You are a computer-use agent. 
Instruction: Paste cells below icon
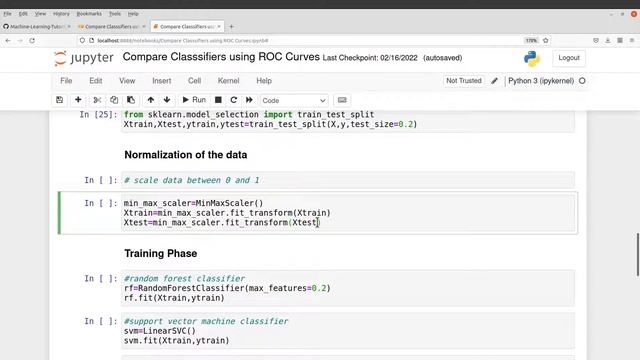pyautogui.click(x=131, y=100)
